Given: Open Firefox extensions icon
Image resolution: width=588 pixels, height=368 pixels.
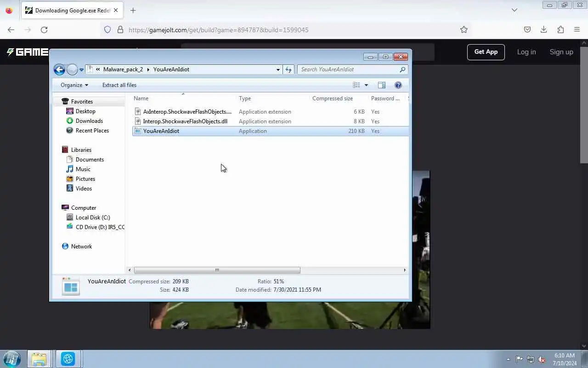Looking at the screenshot, I should pos(560,29).
